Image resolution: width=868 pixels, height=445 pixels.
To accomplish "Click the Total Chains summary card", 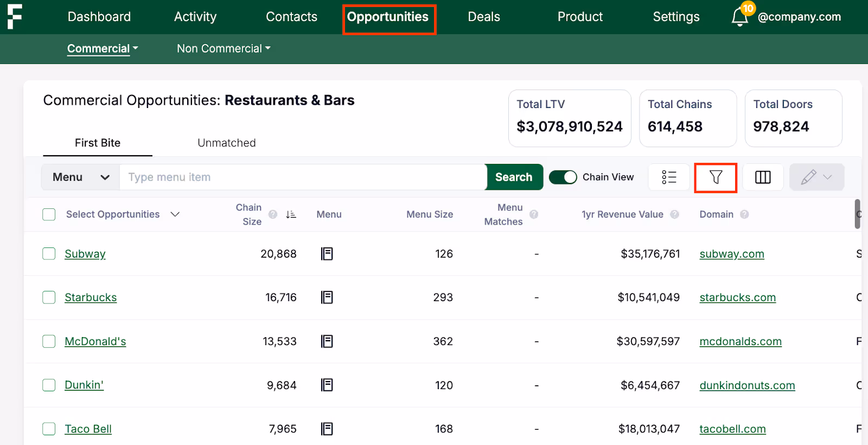I will [688, 118].
